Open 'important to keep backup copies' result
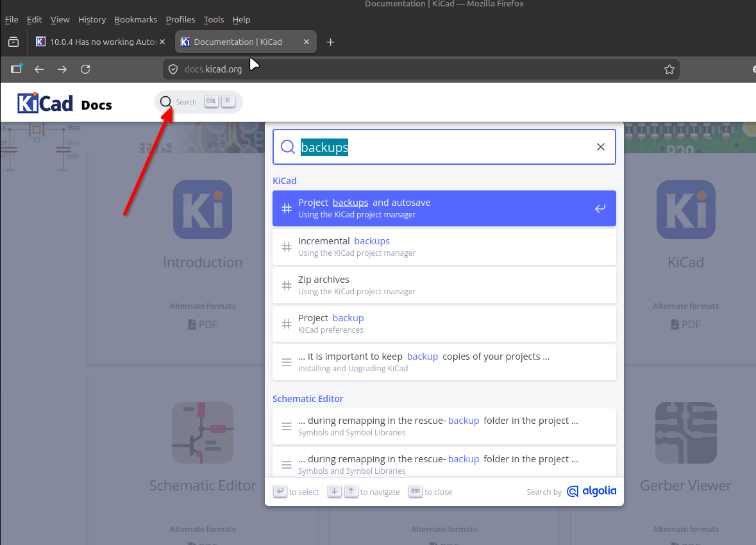Viewport: 756px width, 545px height. 444,363
